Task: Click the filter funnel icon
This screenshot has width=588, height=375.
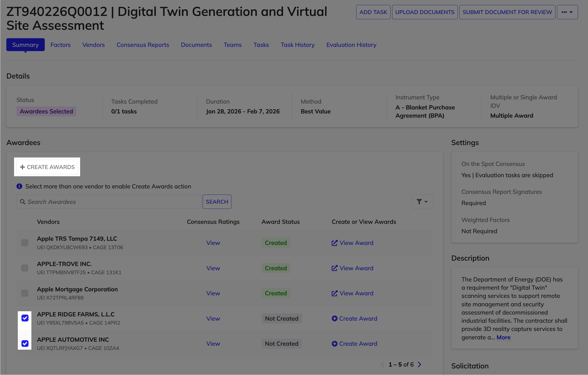Action: click(x=419, y=202)
